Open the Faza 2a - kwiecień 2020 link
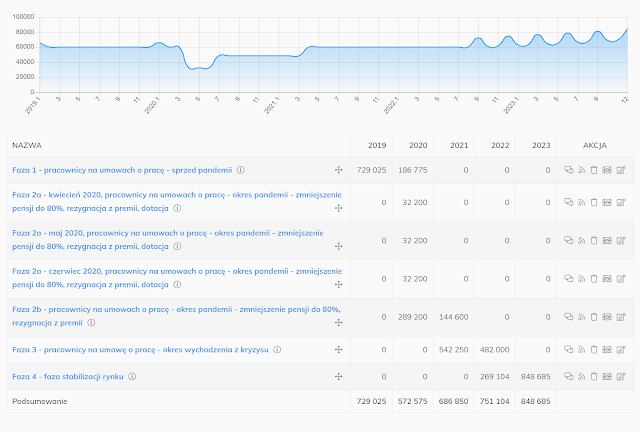 pos(177,201)
